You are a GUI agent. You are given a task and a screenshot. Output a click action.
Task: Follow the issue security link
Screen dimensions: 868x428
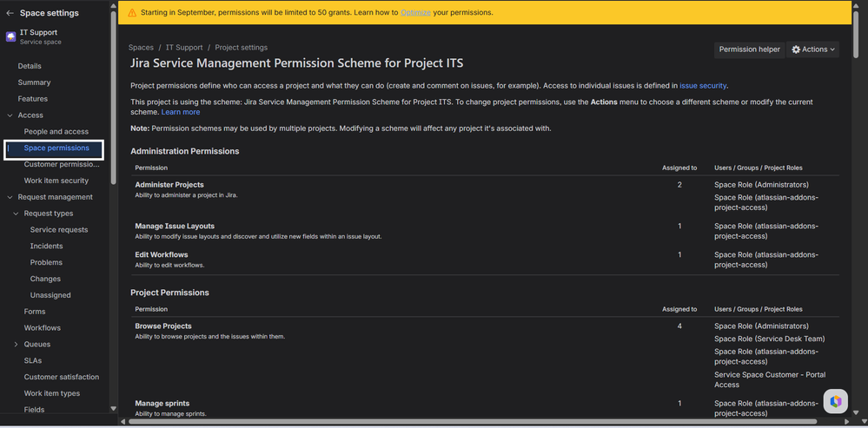click(703, 86)
